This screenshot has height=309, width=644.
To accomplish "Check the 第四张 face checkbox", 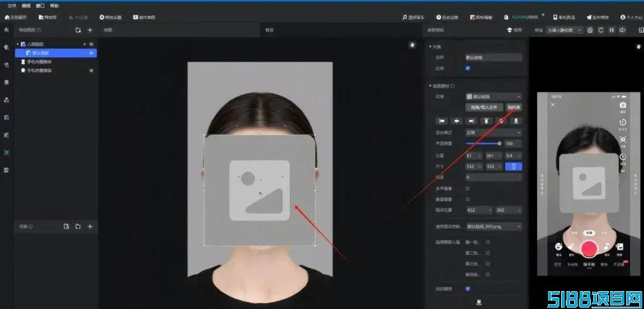I will point(488,274).
